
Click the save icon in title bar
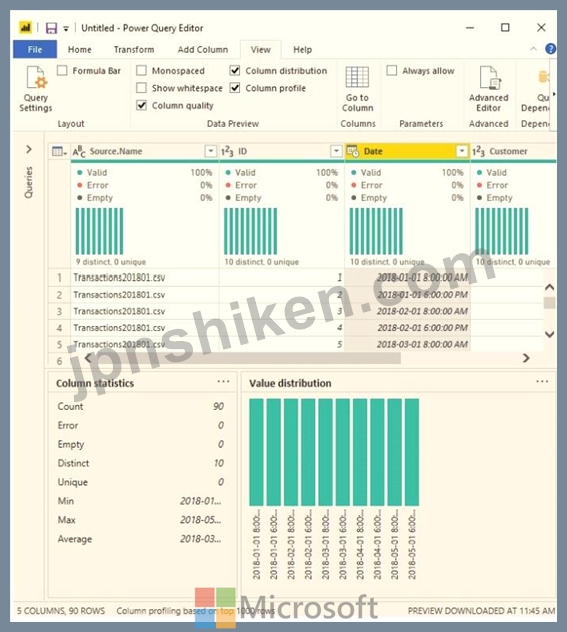[51, 28]
